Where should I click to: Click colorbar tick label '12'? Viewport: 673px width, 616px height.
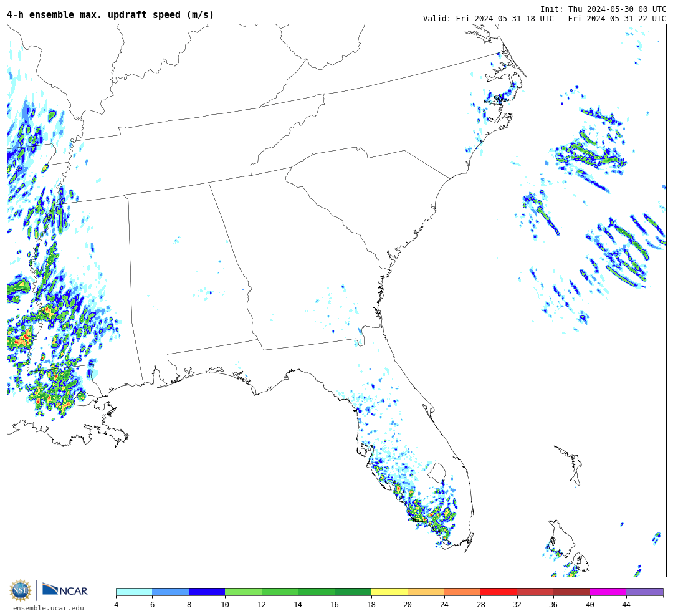pyautogui.click(x=262, y=605)
